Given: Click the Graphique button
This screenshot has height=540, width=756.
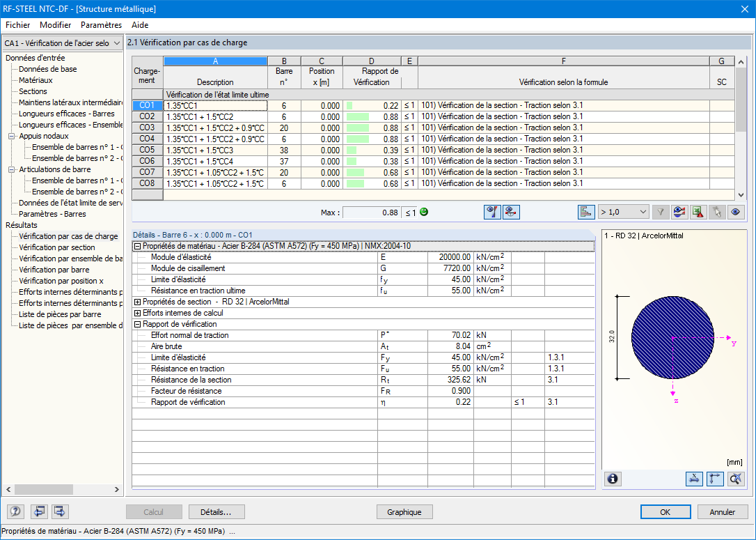Looking at the screenshot, I should pyautogui.click(x=404, y=512).
